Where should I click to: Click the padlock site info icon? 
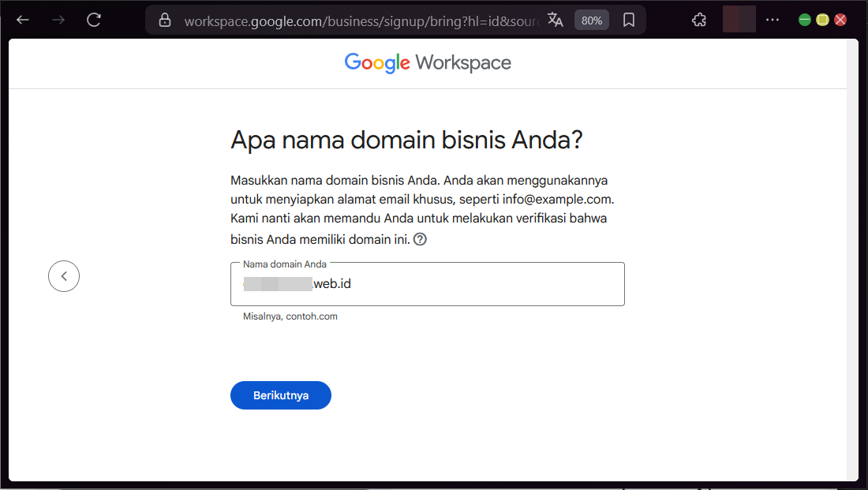point(164,20)
